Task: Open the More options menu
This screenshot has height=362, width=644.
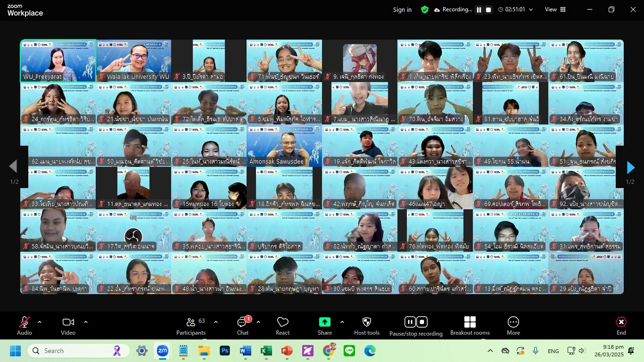Action: pyautogui.click(x=513, y=326)
